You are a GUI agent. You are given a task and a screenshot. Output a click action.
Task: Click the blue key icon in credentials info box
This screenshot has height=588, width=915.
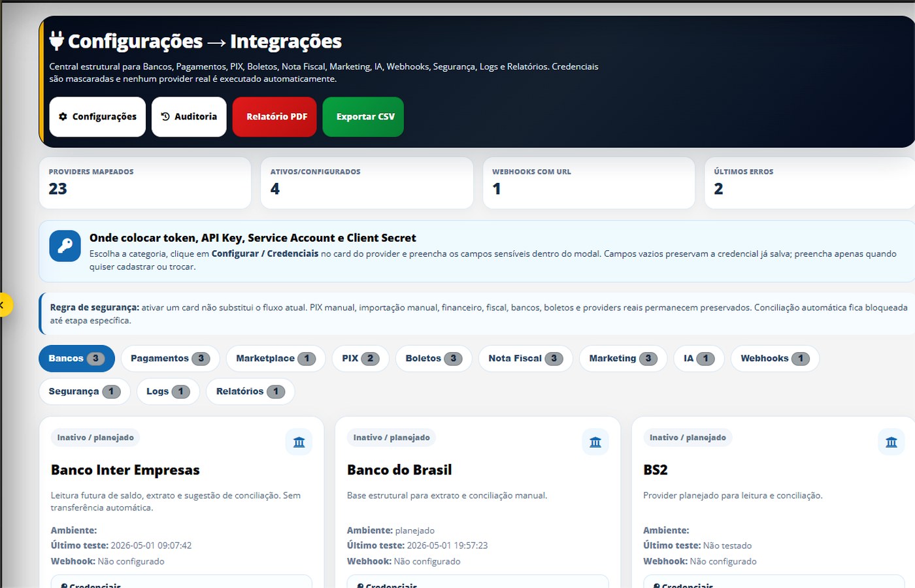pos(65,246)
